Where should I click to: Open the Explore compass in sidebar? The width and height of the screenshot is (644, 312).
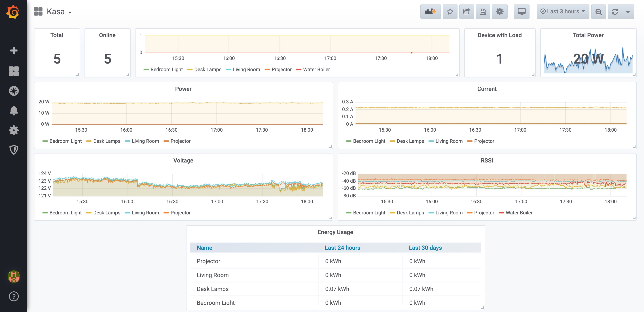(14, 91)
